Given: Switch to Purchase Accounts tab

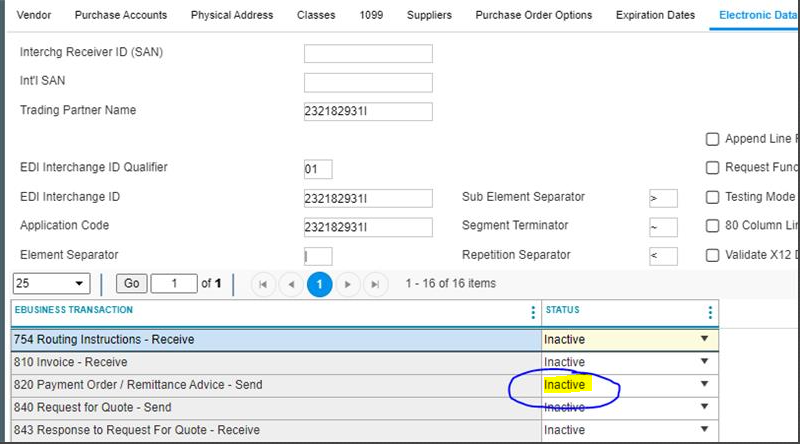Looking at the screenshot, I should [121, 15].
